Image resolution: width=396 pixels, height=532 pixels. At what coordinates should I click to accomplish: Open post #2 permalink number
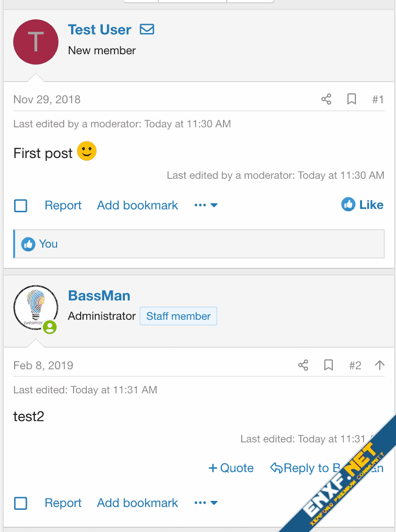pos(355,366)
